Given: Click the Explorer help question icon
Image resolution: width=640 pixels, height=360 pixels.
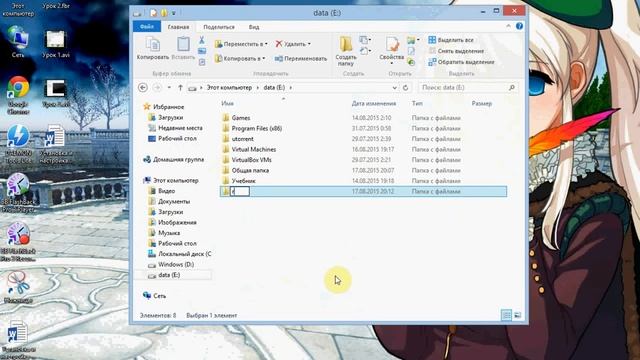Looking at the screenshot, I should click(519, 26).
